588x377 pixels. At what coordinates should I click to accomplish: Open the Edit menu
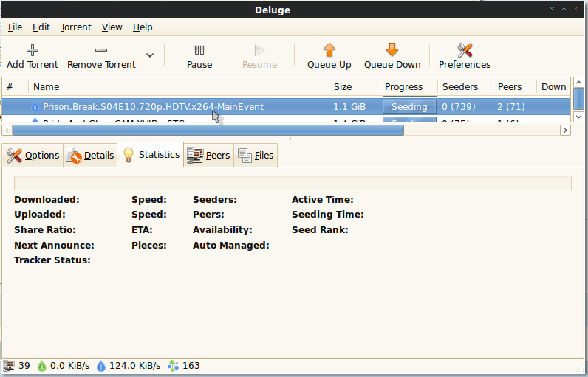(x=41, y=27)
